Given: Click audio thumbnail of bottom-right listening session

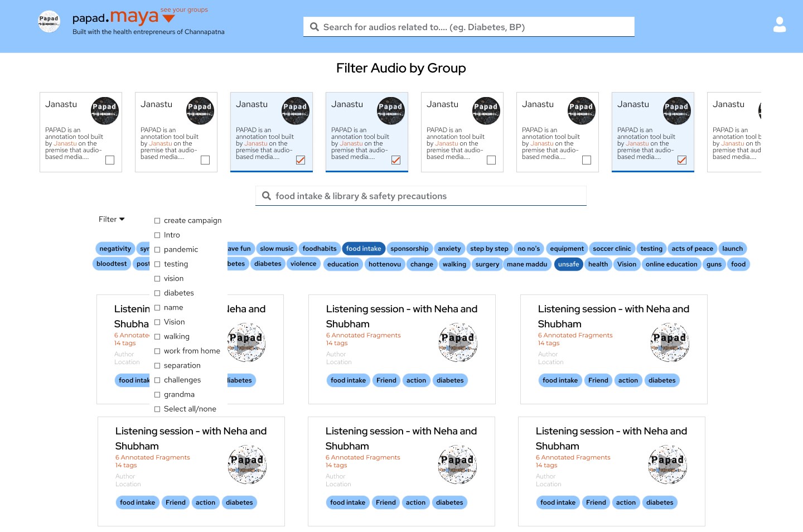Looking at the screenshot, I should [667, 465].
